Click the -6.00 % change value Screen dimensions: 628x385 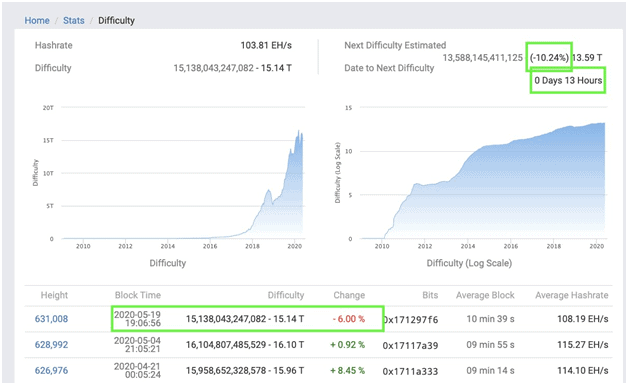click(349, 319)
